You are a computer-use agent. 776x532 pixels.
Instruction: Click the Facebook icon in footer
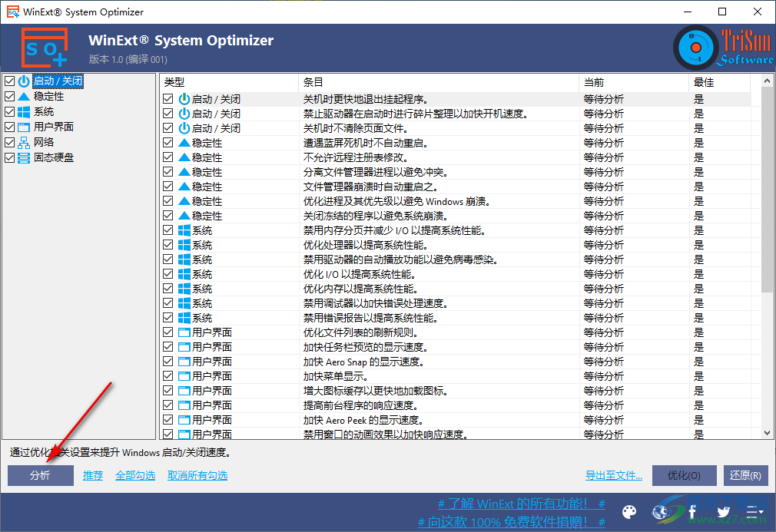click(691, 512)
